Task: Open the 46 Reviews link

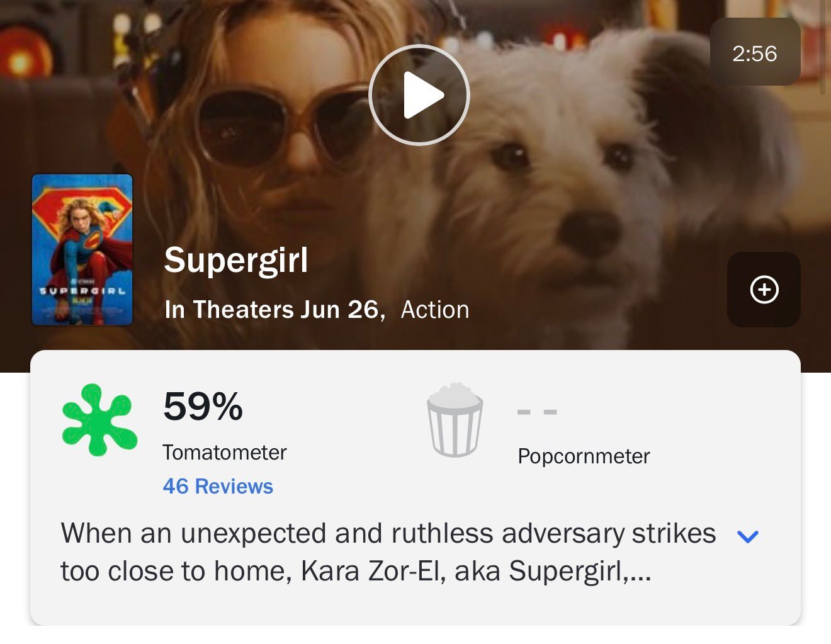Action: (x=218, y=486)
